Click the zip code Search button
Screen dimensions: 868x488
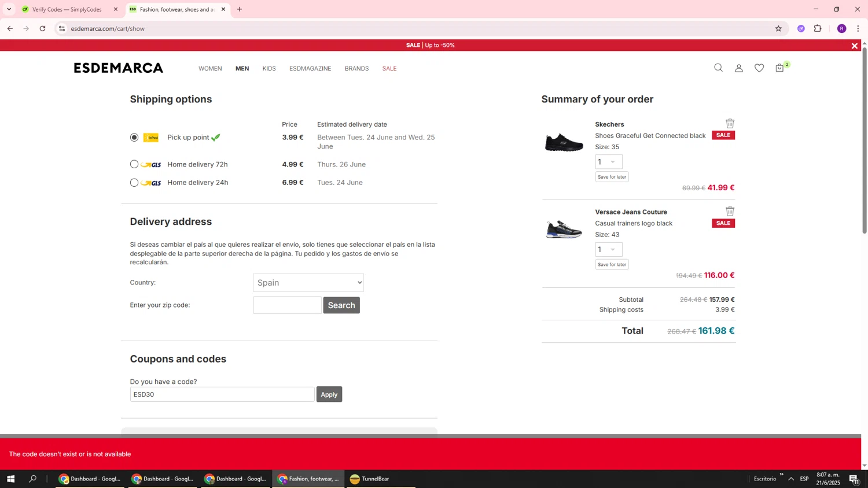(341, 305)
